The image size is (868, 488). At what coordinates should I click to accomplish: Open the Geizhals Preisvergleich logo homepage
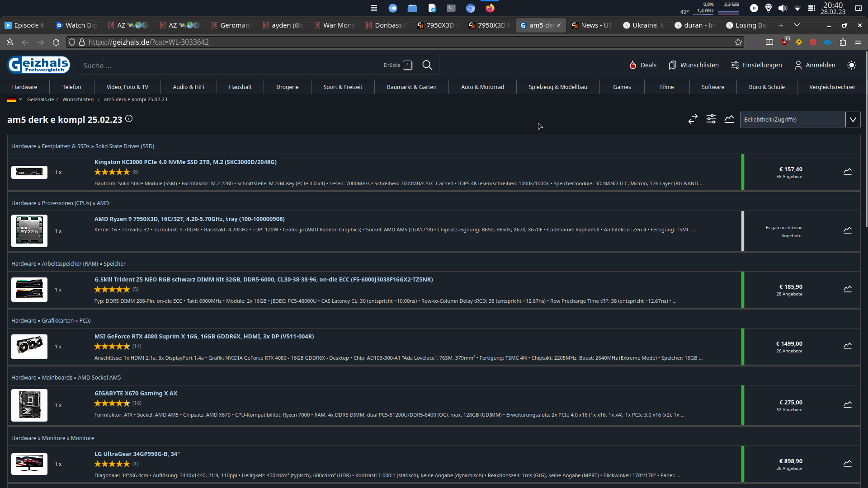click(39, 65)
